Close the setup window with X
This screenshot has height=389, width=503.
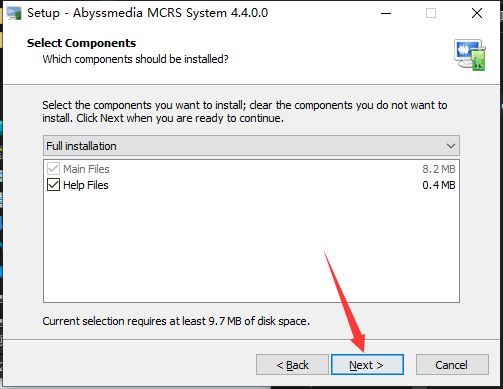[x=477, y=13]
